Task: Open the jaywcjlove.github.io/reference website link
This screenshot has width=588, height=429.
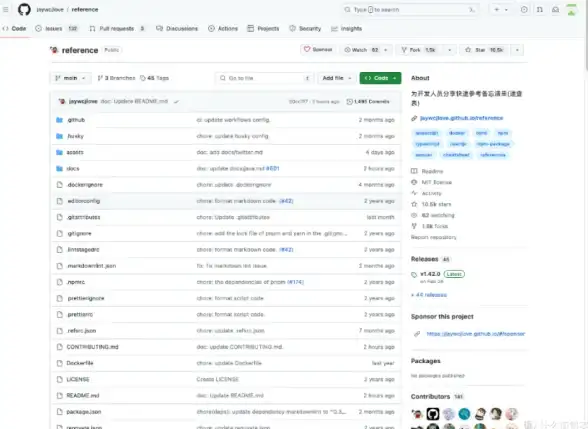Action: click(x=462, y=118)
